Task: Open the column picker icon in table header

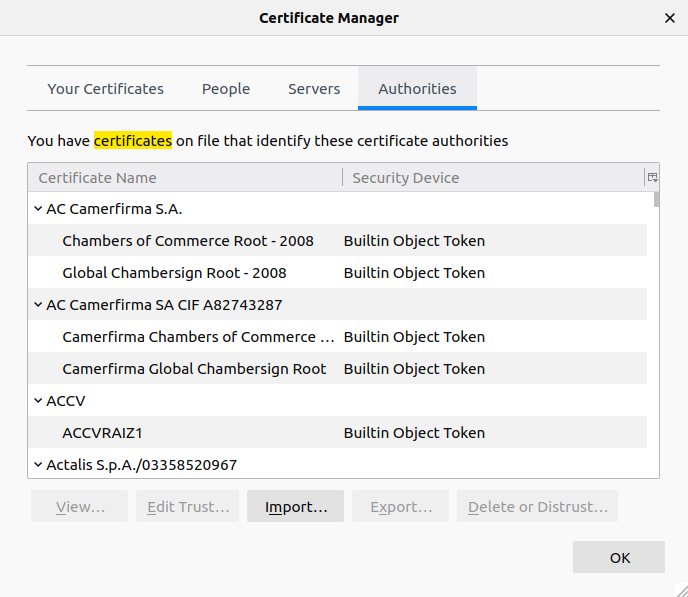Action: click(x=652, y=177)
